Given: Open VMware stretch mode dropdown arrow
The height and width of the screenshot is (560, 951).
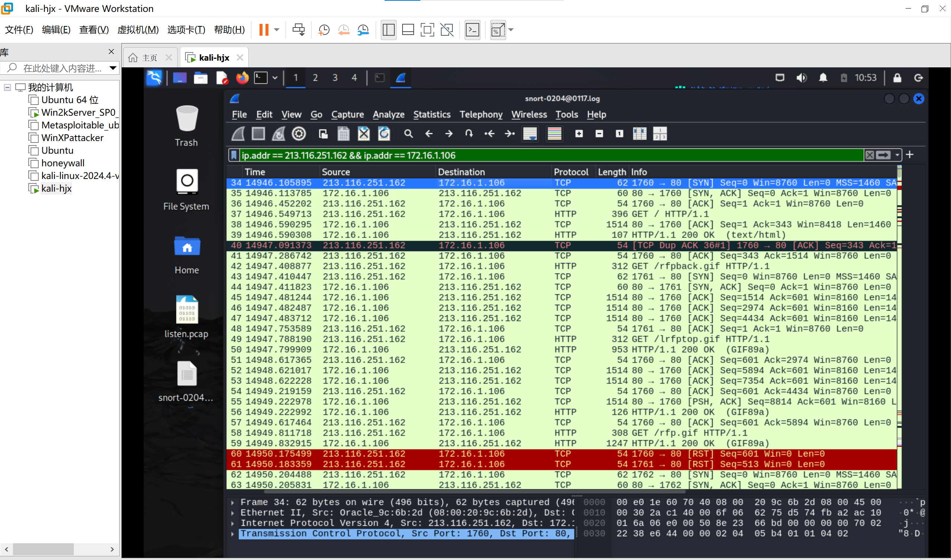Looking at the screenshot, I should [x=511, y=29].
